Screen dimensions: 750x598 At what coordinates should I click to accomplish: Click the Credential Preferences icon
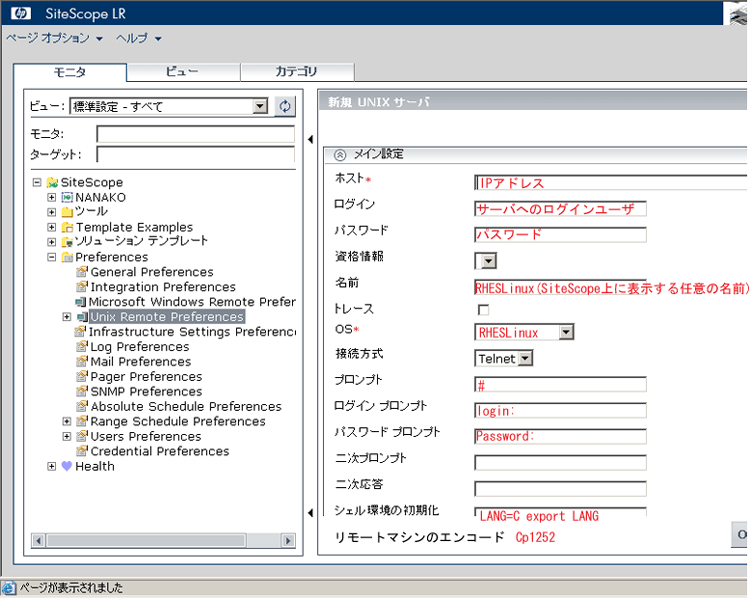82,451
